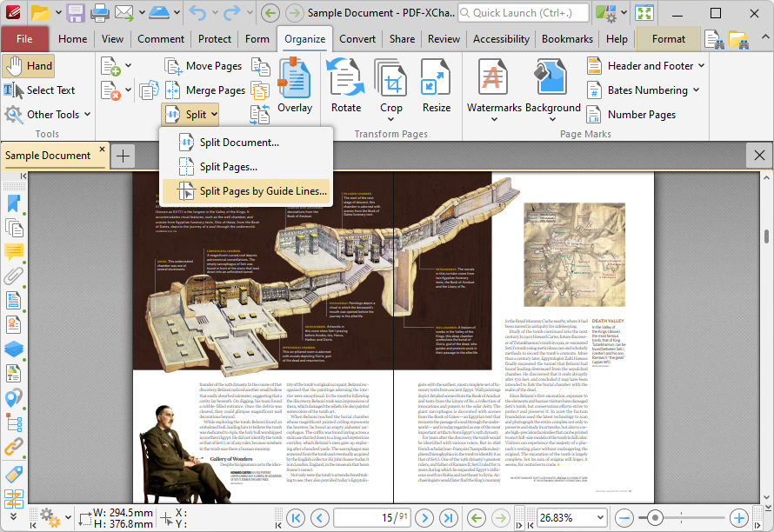
Task: Open the zoom level combo box
Action: tap(571, 518)
